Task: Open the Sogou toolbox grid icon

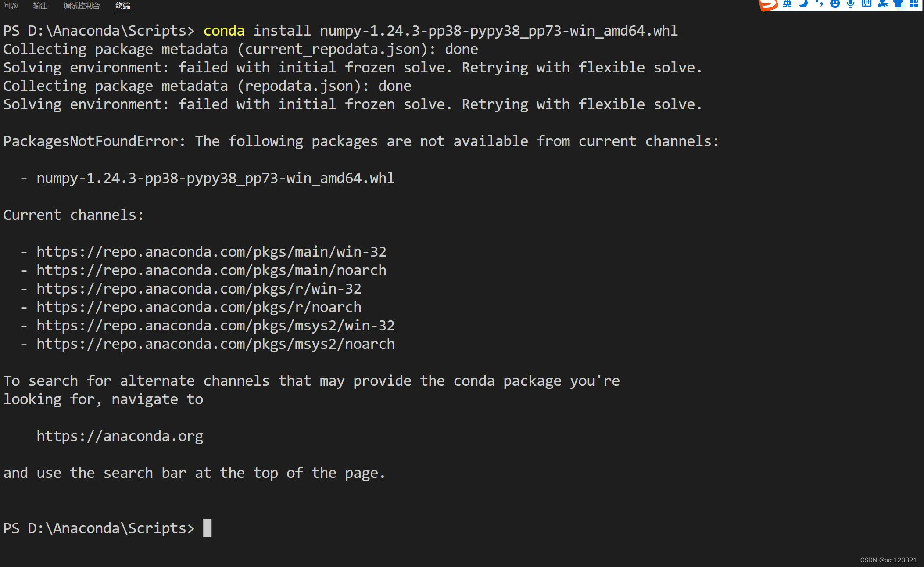Action: click(915, 4)
